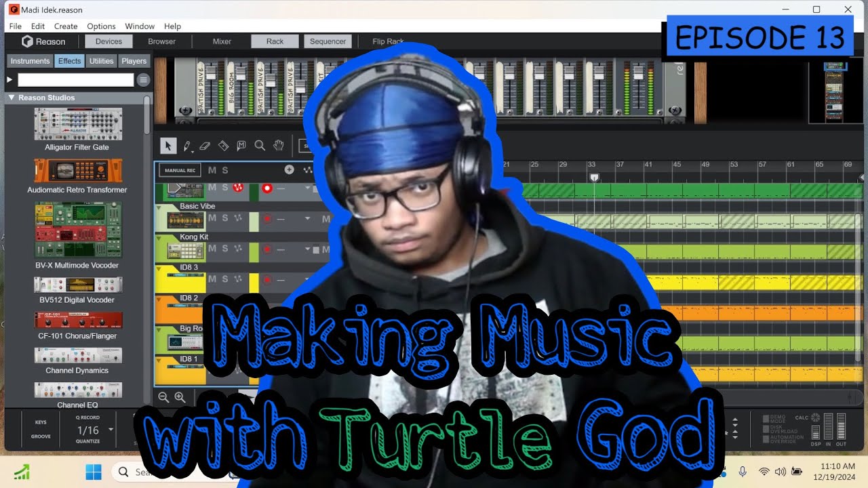Click the add track plus icon
This screenshot has width=868, height=488.
[289, 169]
